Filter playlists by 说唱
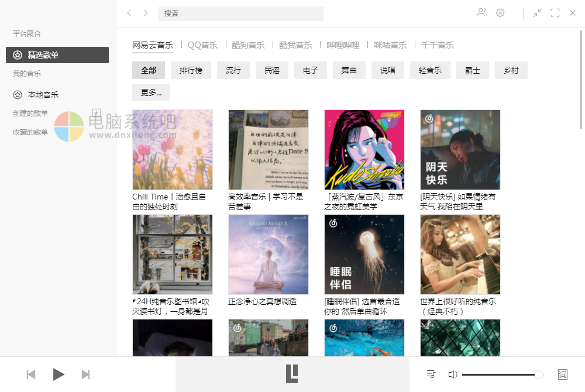This screenshot has width=585, height=392. (x=388, y=70)
